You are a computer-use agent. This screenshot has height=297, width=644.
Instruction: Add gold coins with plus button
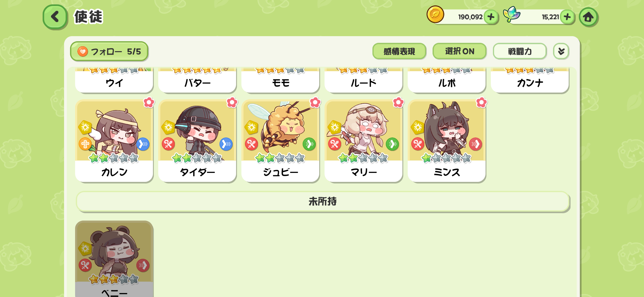click(x=491, y=17)
